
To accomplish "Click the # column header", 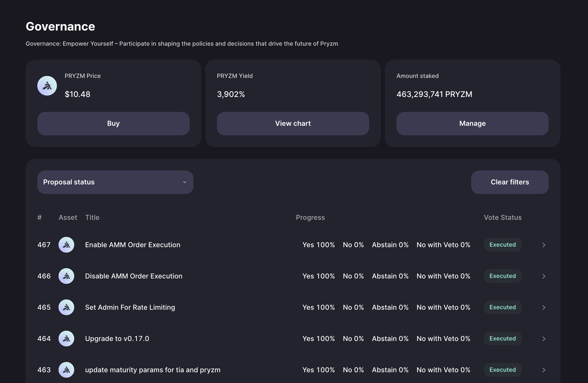I will [x=40, y=217].
